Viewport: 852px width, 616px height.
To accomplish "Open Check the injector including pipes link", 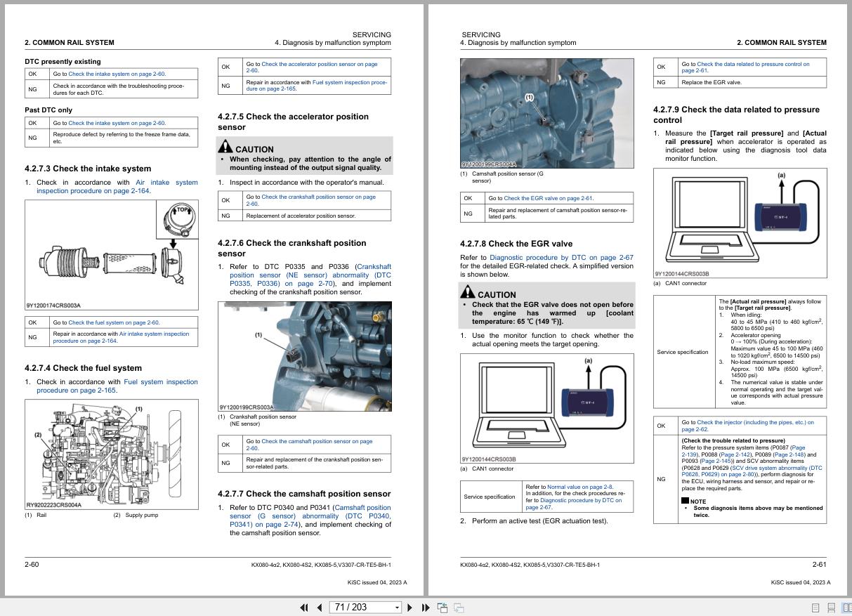I will tap(747, 426).
